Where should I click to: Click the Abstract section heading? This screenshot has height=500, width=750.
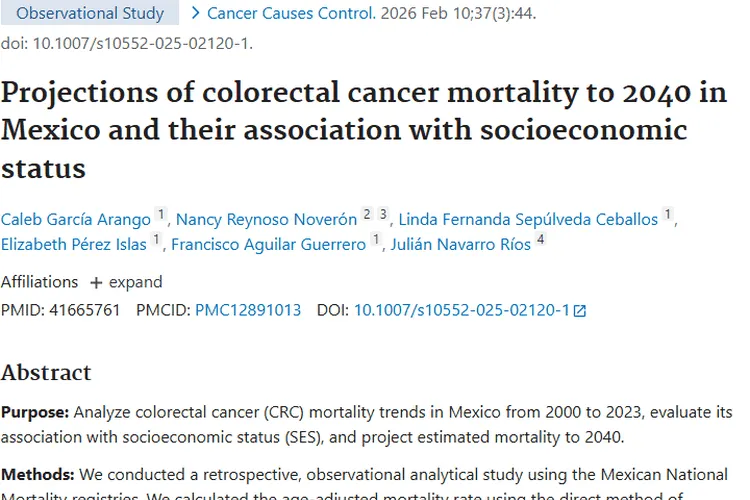tap(46, 372)
